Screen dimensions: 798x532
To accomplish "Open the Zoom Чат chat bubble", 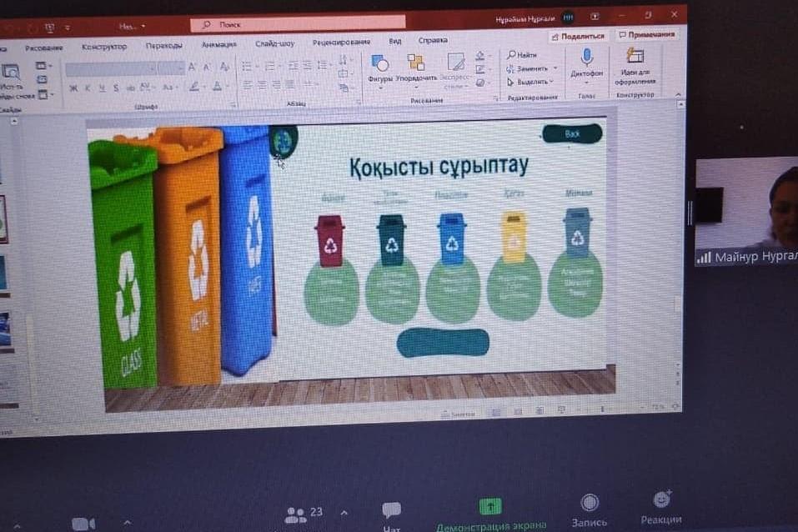I will (391, 510).
